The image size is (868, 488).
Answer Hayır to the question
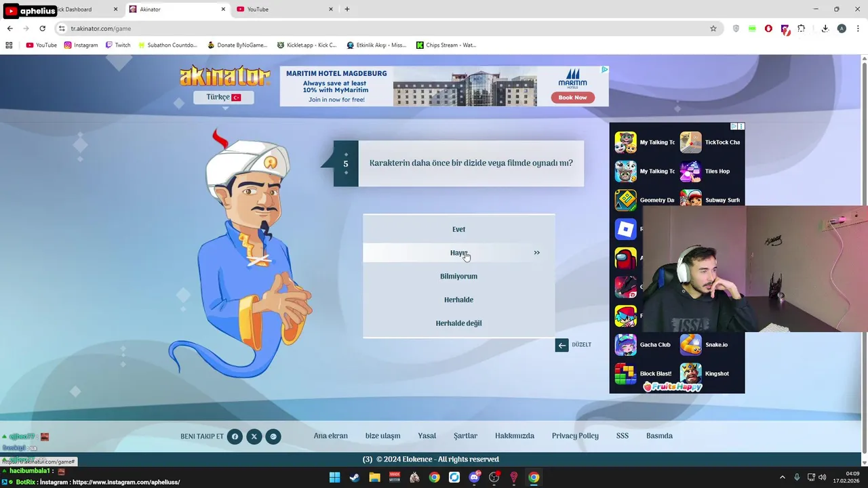[458, 253]
